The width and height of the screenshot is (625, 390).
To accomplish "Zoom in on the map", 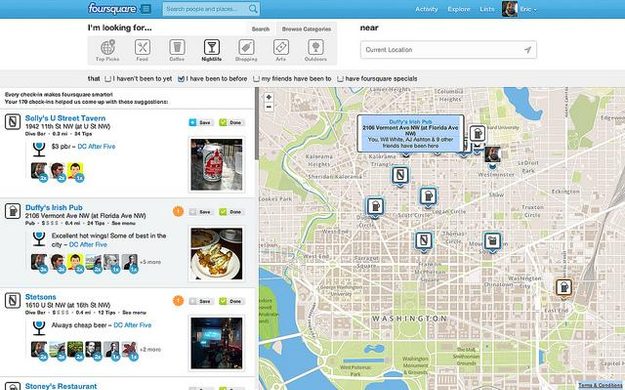I will [269, 97].
